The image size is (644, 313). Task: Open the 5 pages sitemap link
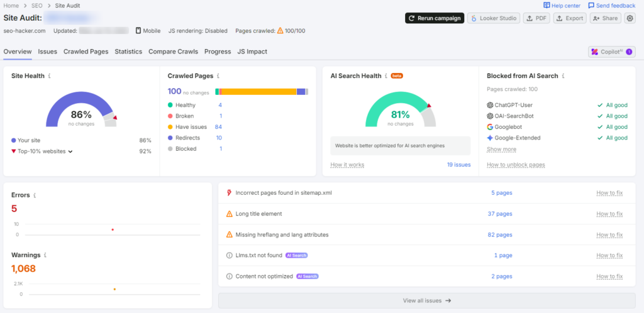(502, 193)
